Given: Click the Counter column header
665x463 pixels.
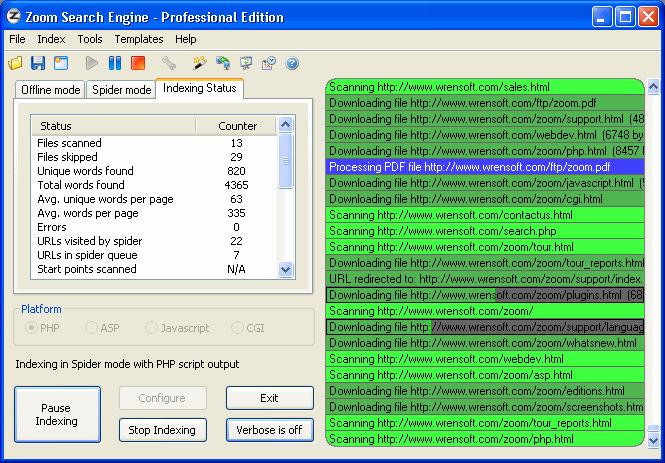Looking at the screenshot, I should (236, 126).
